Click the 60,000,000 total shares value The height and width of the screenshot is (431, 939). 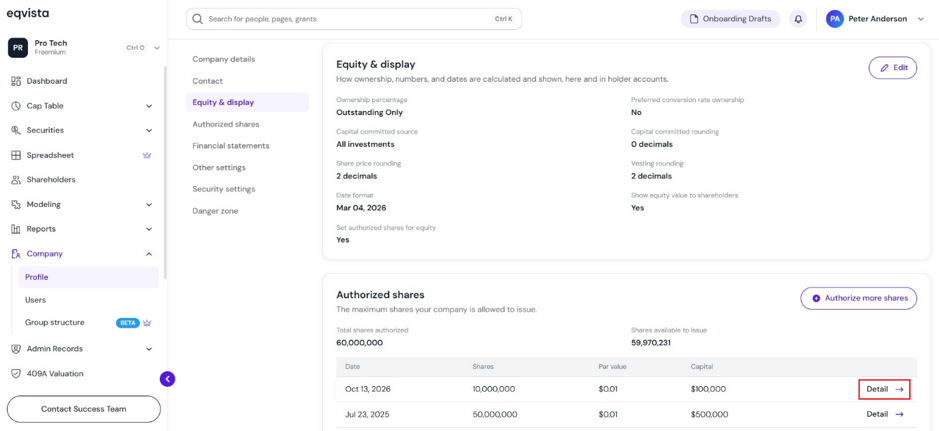[359, 343]
